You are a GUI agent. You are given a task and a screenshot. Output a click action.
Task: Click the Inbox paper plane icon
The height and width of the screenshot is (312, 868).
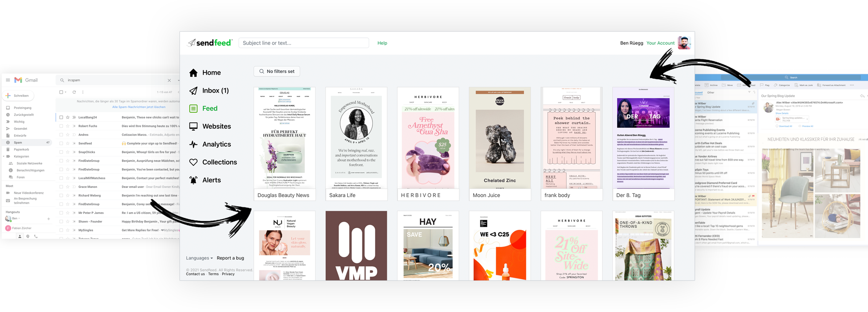click(193, 91)
